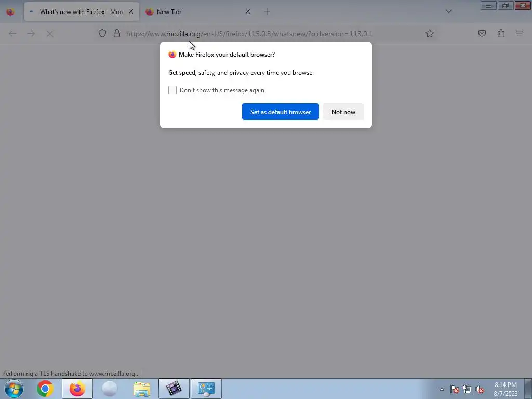Open the control panel taskbar window icon
532x399 pixels.
click(x=206, y=389)
